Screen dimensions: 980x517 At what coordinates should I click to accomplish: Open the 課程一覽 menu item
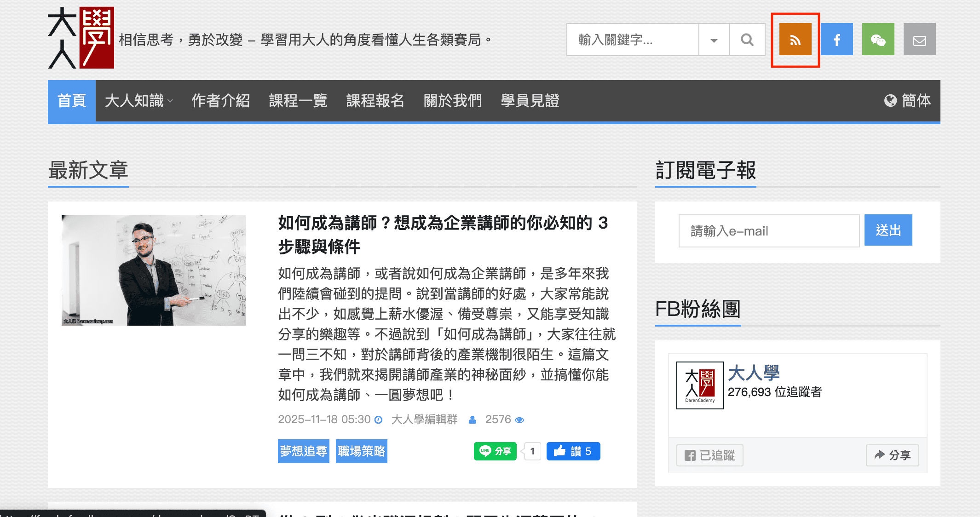coord(298,101)
